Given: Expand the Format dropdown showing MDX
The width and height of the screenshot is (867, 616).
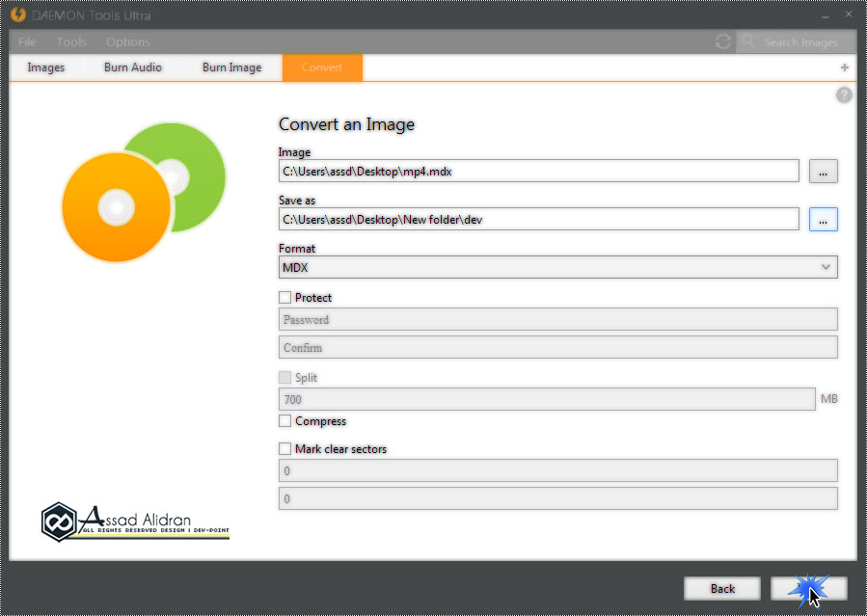Looking at the screenshot, I should click(x=558, y=267).
